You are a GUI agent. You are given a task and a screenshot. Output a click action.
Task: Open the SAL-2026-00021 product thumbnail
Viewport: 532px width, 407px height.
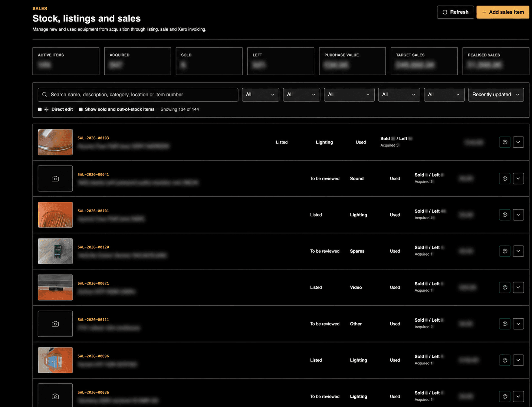pyautogui.click(x=55, y=288)
